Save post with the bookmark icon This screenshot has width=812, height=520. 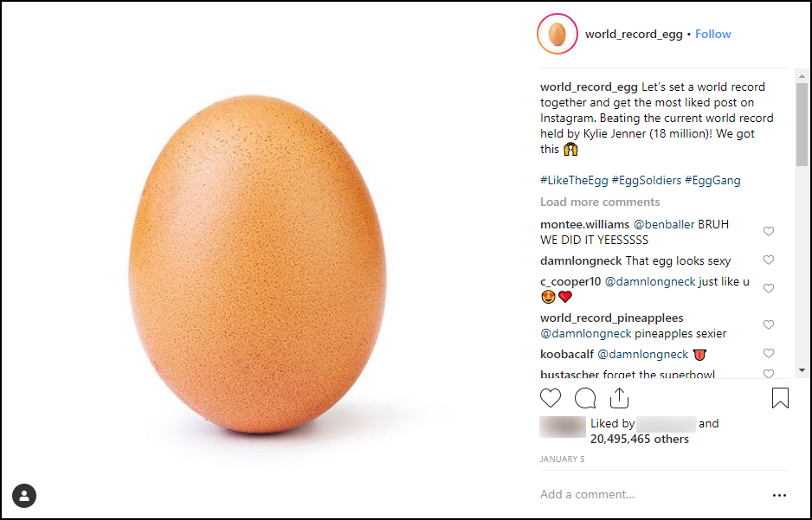780,398
